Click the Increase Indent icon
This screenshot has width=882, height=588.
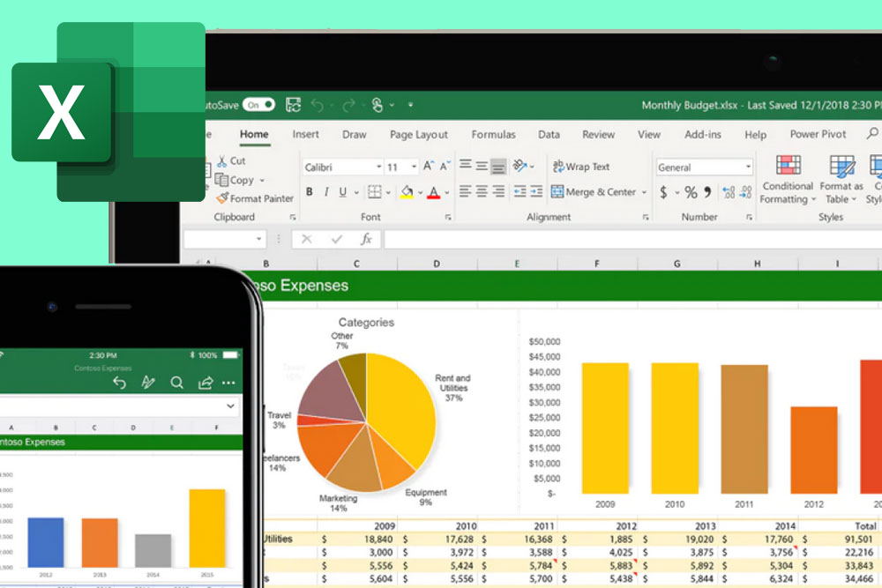pos(536,191)
